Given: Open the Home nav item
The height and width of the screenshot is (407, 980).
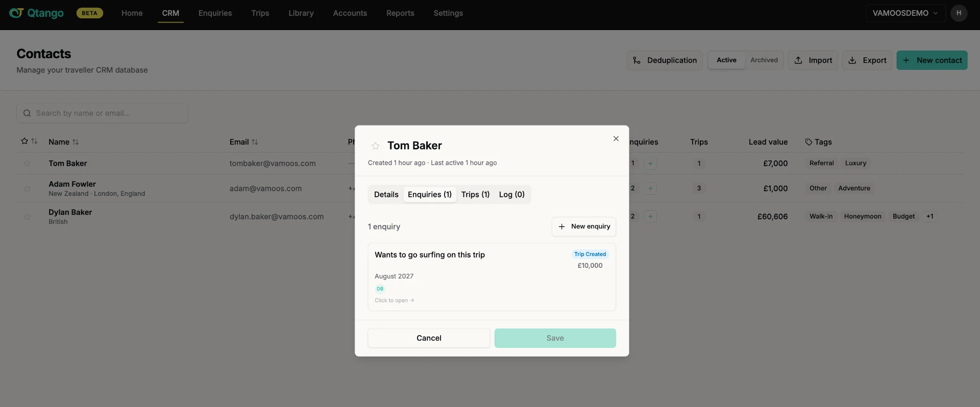Looking at the screenshot, I should pyautogui.click(x=132, y=13).
